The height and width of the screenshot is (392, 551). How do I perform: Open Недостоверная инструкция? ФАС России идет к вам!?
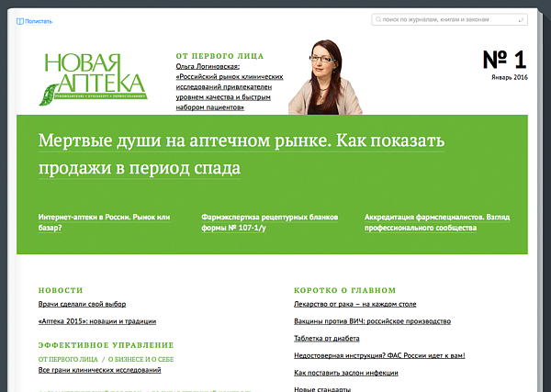(379, 356)
